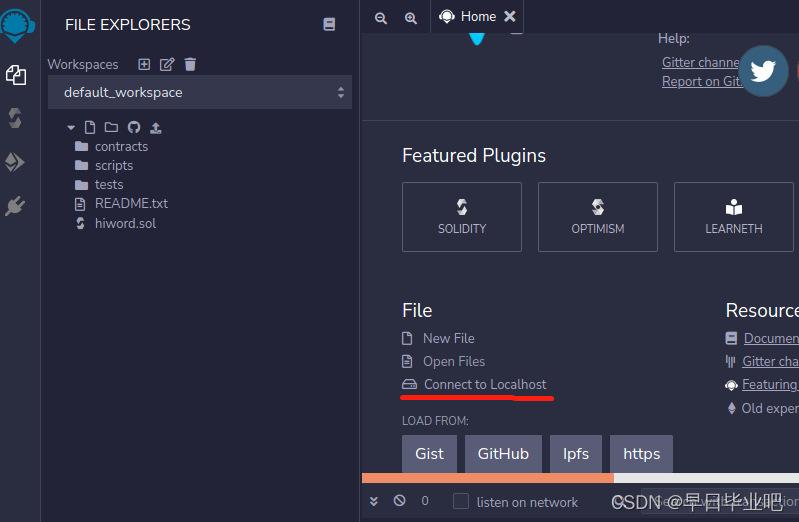Activate the OPTIMISM featured plugin
The image size is (799, 522).
[598, 217]
